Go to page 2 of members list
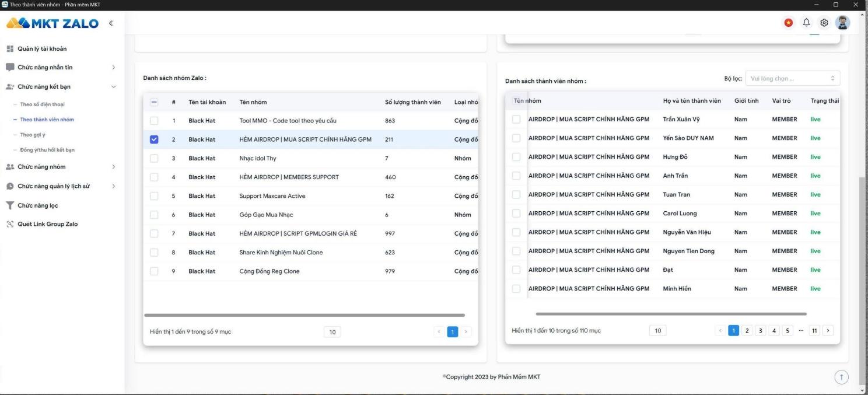 (747, 331)
